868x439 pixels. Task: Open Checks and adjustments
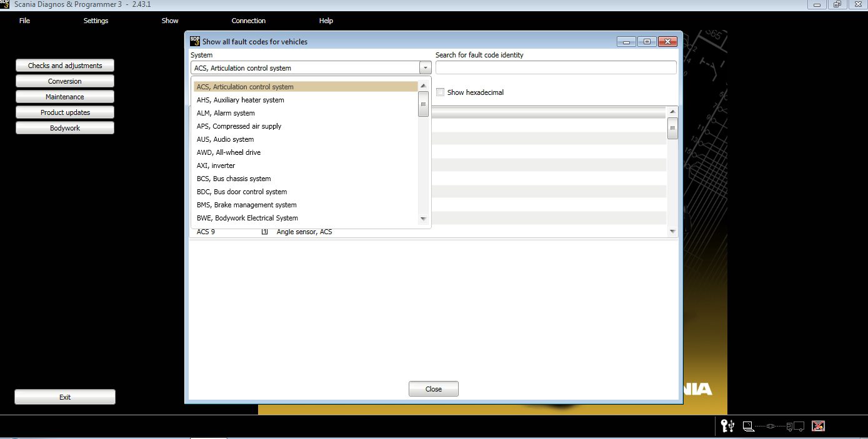click(x=65, y=66)
